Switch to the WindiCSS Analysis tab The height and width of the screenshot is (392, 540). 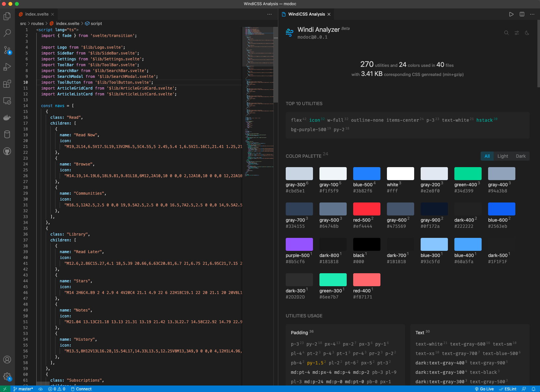[306, 14]
